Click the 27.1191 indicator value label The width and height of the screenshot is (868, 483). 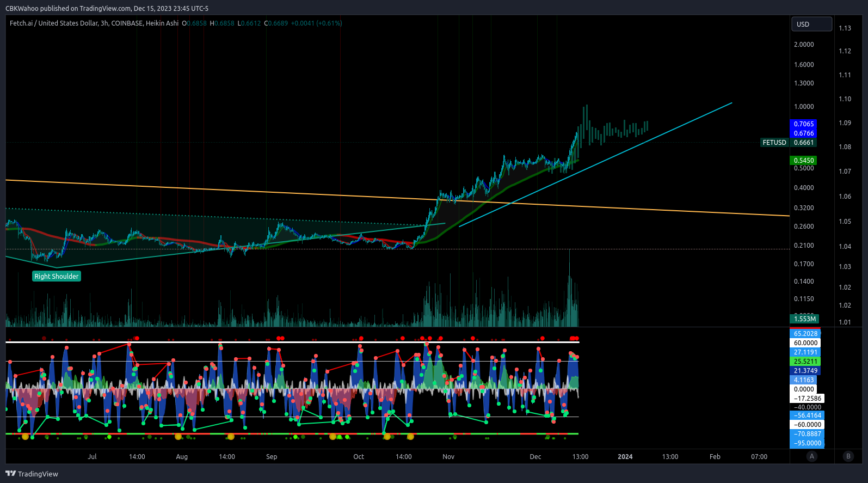(x=805, y=352)
